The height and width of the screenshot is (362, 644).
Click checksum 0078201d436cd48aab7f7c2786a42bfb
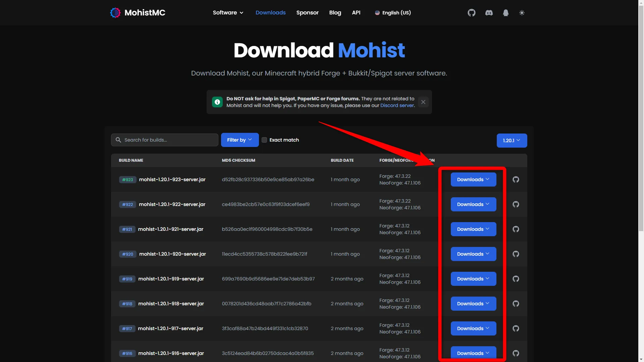click(266, 304)
